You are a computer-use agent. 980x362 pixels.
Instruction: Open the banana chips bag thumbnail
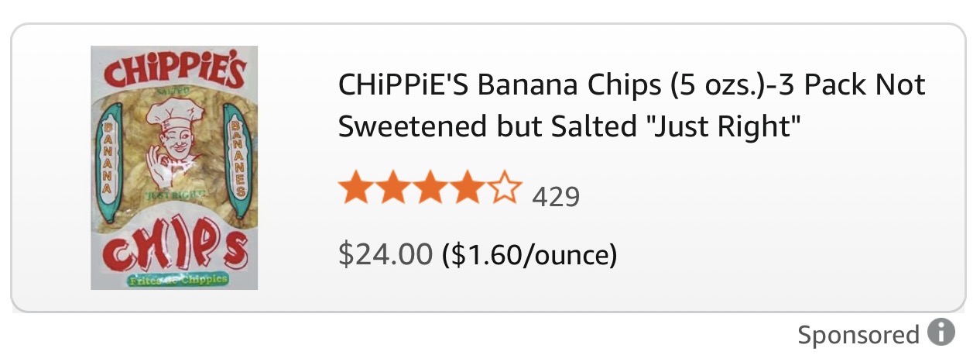pos(174,167)
